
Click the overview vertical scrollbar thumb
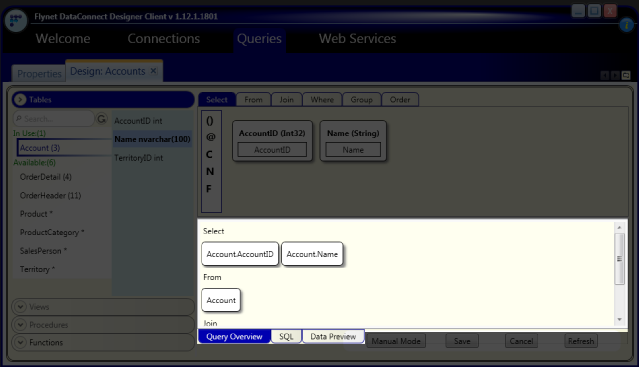(619, 259)
